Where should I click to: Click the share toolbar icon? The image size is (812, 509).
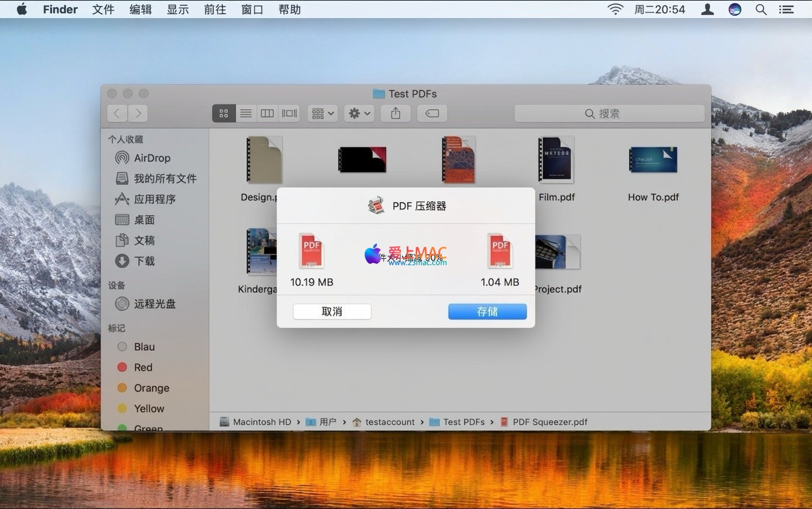pos(395,114)
